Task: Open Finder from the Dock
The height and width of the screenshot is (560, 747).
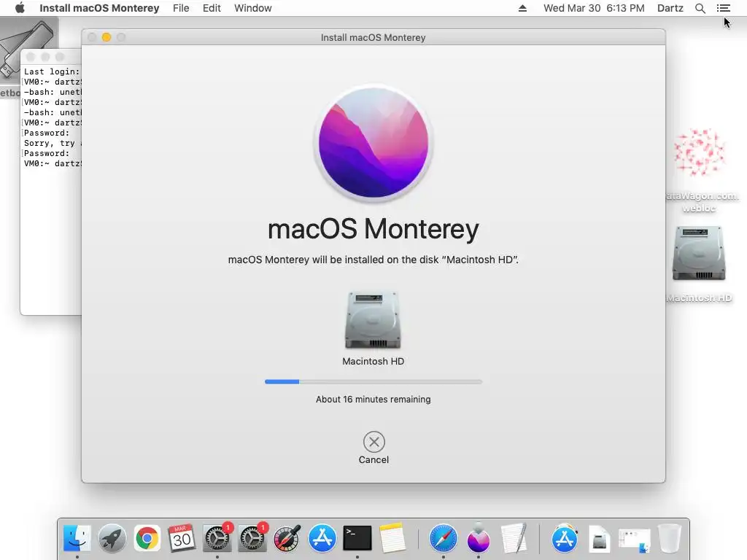Action: [x=77, y=539]
